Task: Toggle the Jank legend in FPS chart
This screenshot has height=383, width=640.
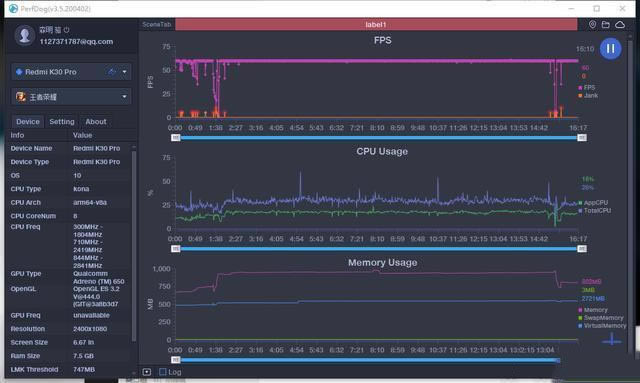Action: [588, 96]
